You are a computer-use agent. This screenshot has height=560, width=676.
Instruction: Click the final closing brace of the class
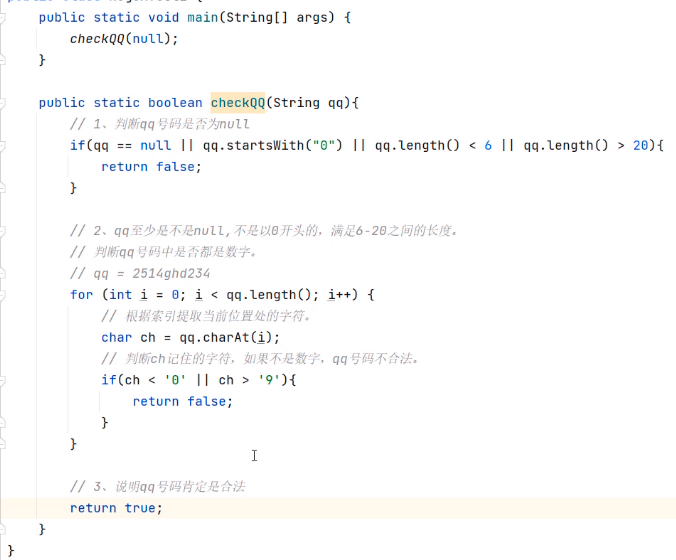(11, 551)
